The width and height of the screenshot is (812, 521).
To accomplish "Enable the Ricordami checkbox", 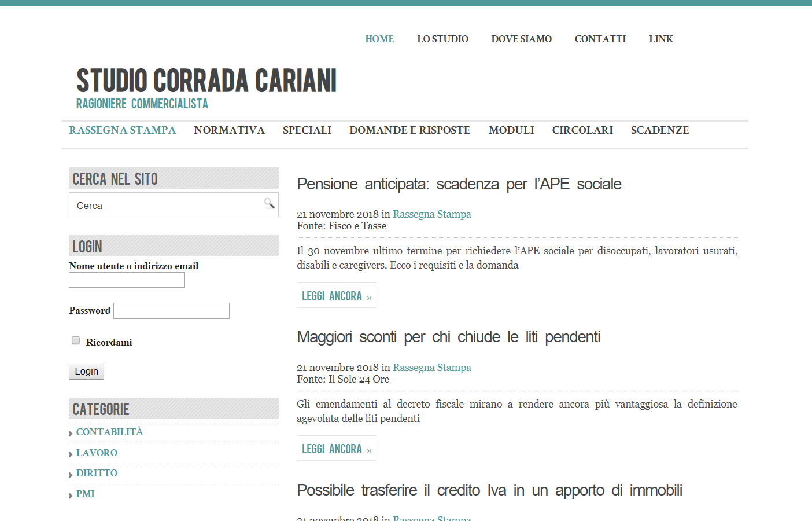I will [x=76, y=341].
